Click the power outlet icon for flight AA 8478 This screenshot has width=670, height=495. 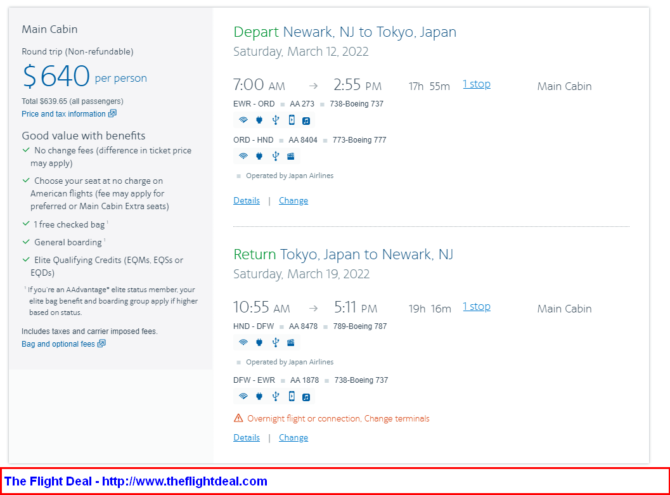[x=258, y=342]
